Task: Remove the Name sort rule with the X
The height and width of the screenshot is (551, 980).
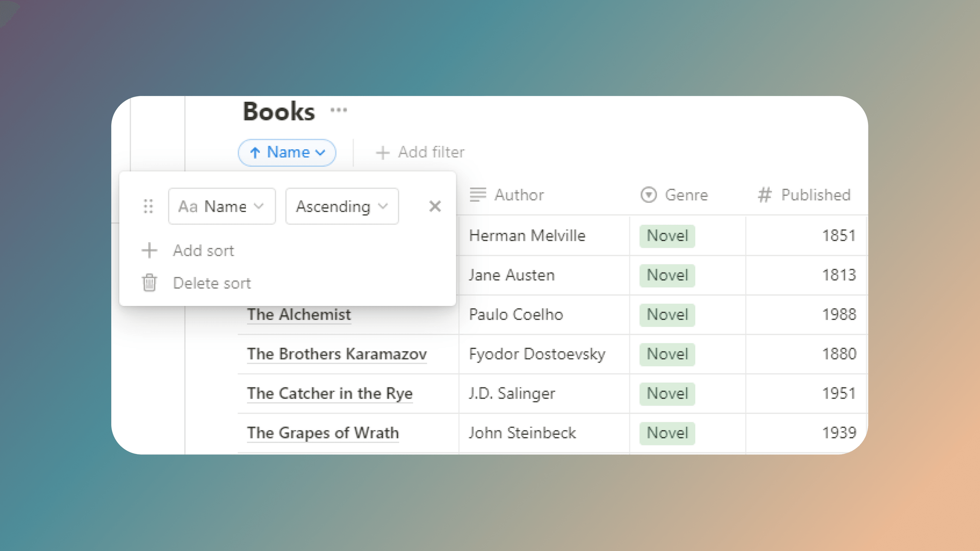Action: coord(435,206)
